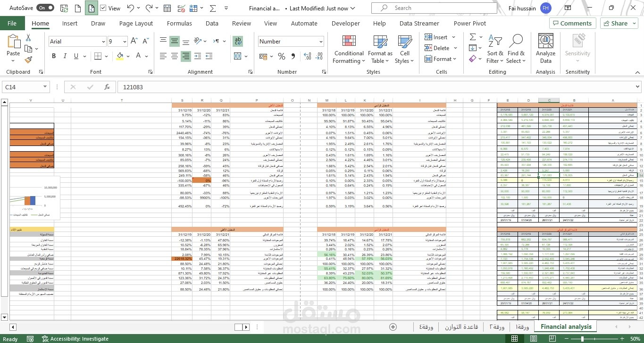Image resolution: width=644 pixels, height=343 pixels.
Task: Toggle Bold formatting
Action: pos(54,56)
